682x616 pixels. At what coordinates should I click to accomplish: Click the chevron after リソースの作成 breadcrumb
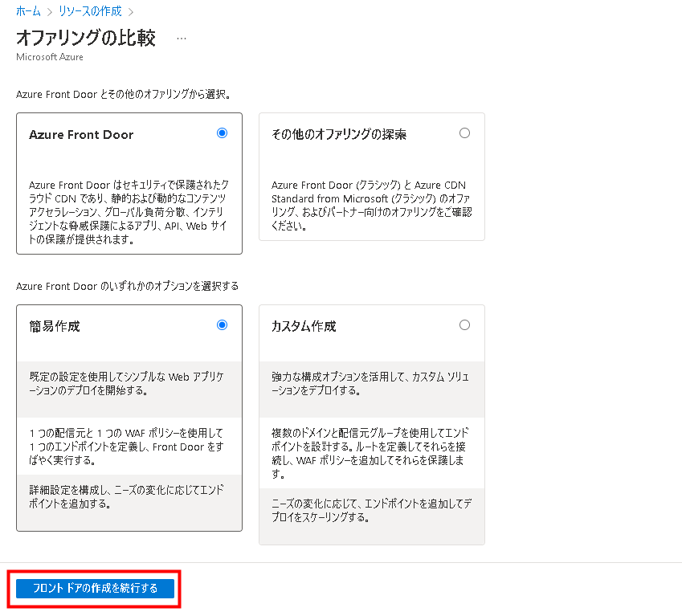tap(130, 12)
